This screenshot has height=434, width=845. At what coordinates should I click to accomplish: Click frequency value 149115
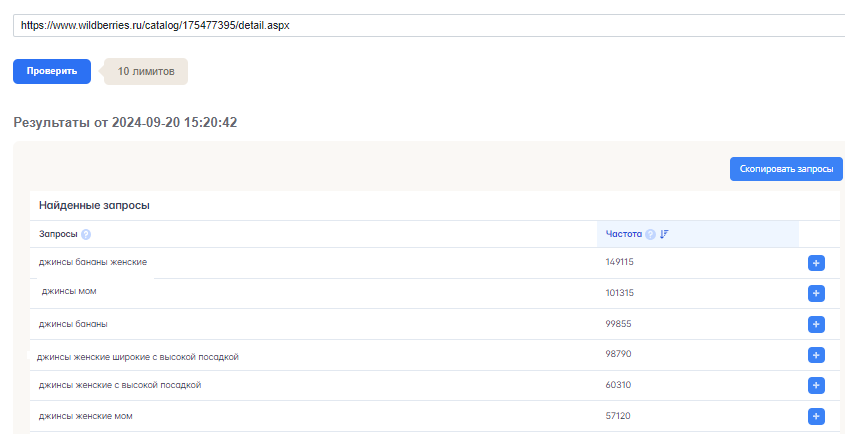619,262
